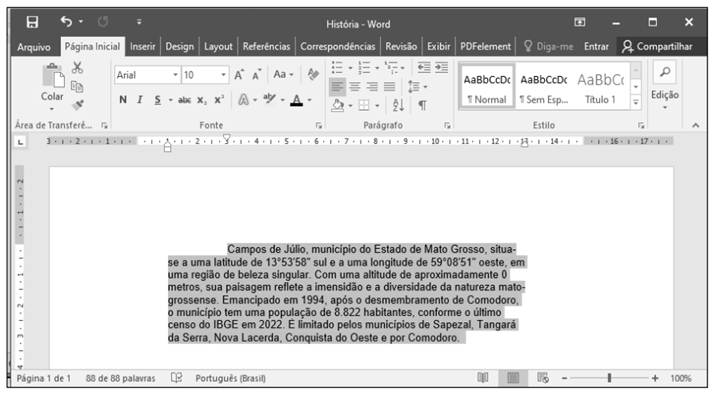The height and width of the screenshot is (396, 720).
Task: Open the Arquivo tab
Action: [34, 47]
